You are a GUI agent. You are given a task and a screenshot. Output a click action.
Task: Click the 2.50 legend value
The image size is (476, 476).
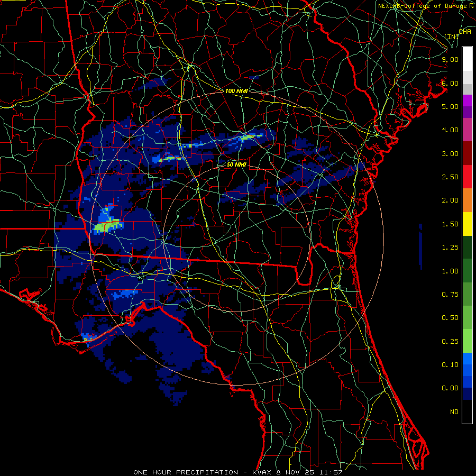point(450,177)
